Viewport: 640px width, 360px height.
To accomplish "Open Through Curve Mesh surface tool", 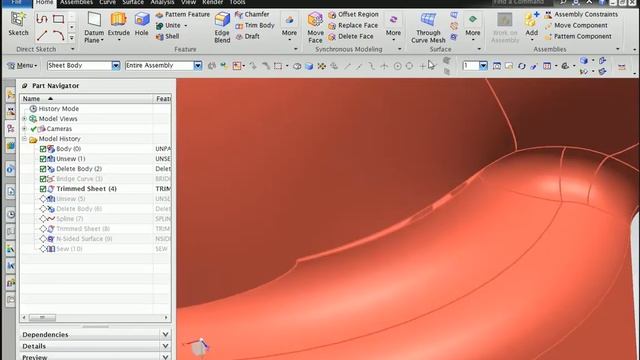I will point(428,27).
